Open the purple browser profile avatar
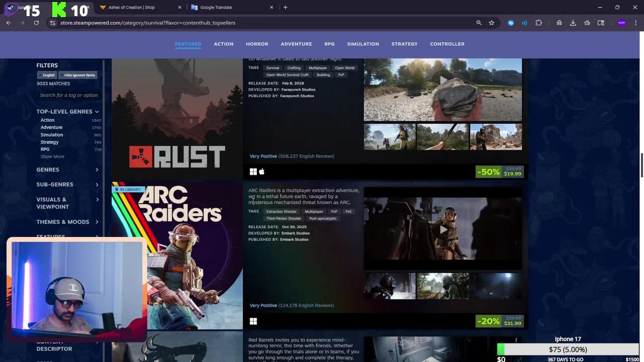Screen dimensions: 644x362 coord(622,23)
